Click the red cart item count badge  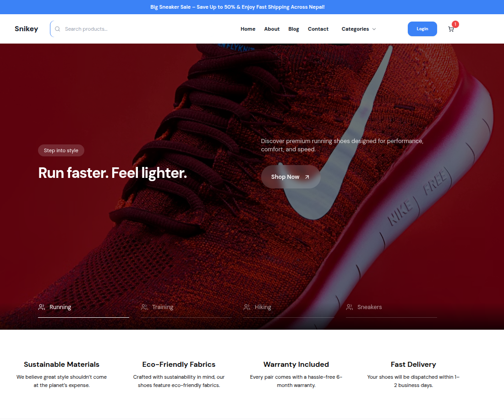pos(455,24)
